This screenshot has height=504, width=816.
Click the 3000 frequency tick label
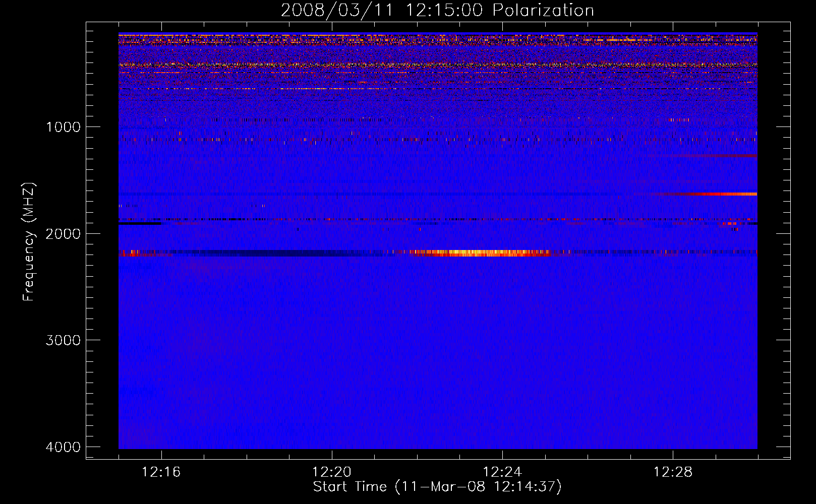[63, 340]
